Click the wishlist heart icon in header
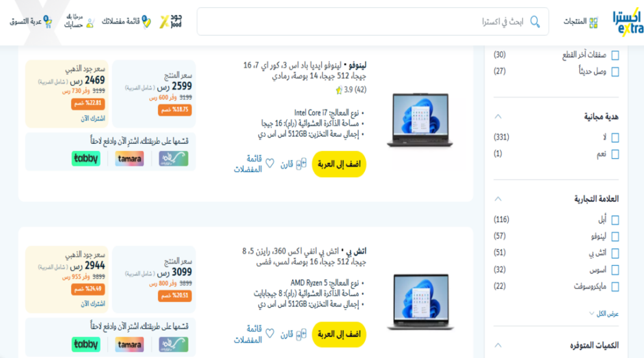 (x=146, y=21)
